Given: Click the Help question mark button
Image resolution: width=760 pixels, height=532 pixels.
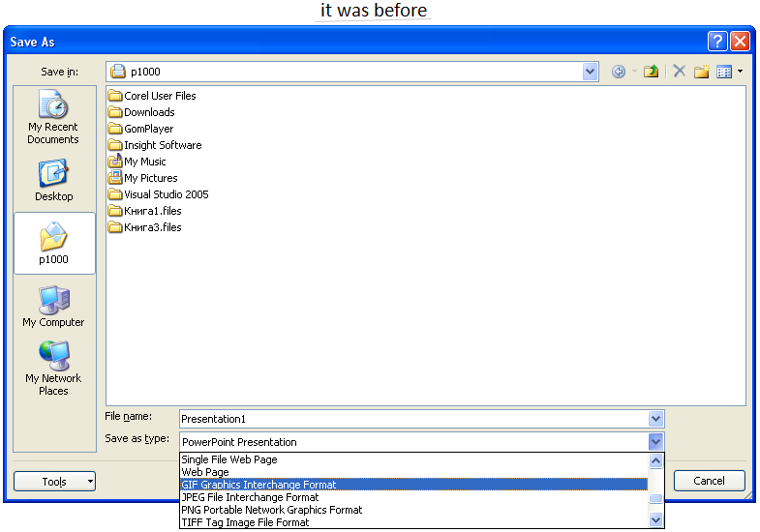Looking at the screenshot, I should pyautogui.click(x=717, y=42).
